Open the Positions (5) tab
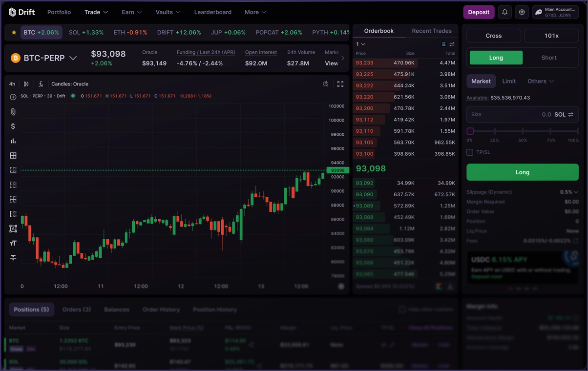 click(x=31, y=309)
